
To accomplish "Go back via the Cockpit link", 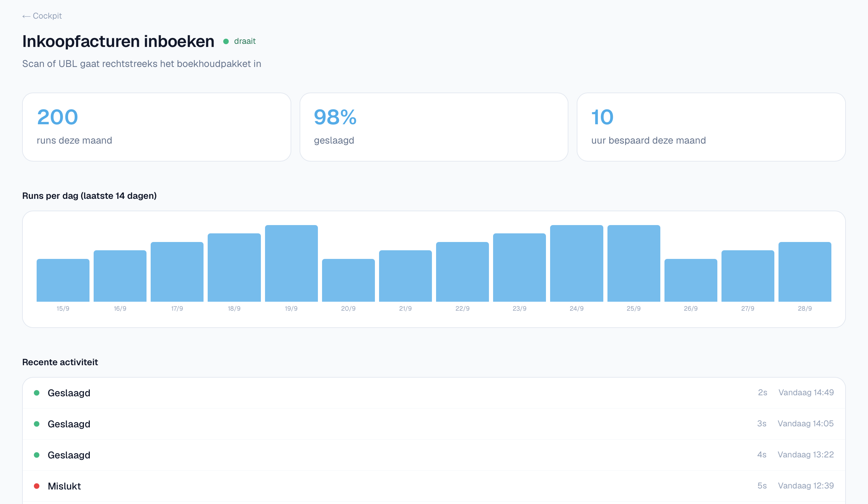I will pyautogui.click(x=42, y=16).
